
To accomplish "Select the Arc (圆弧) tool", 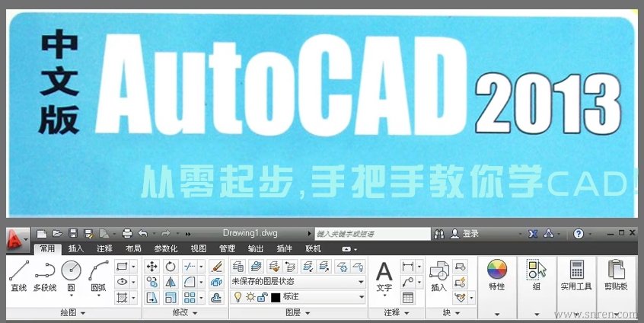I will click(98, 277).
